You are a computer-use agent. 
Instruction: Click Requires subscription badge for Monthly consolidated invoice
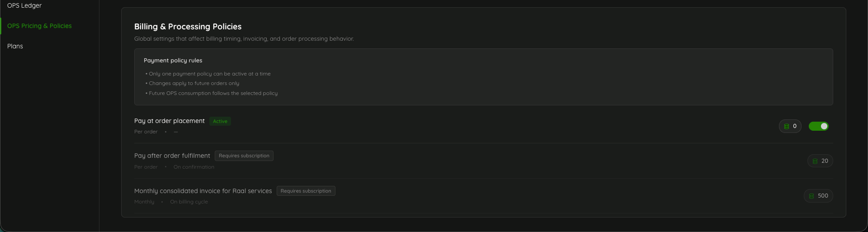(x=306, y=191)
